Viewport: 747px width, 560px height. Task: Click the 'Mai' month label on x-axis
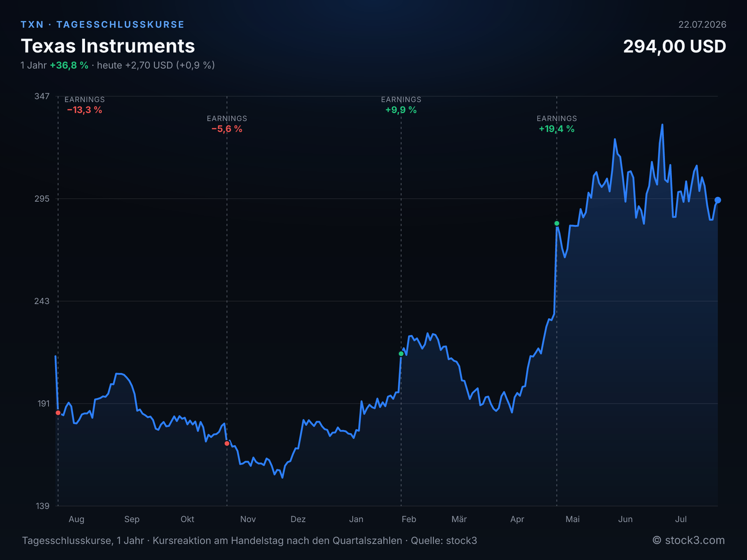tap(572, 519)
